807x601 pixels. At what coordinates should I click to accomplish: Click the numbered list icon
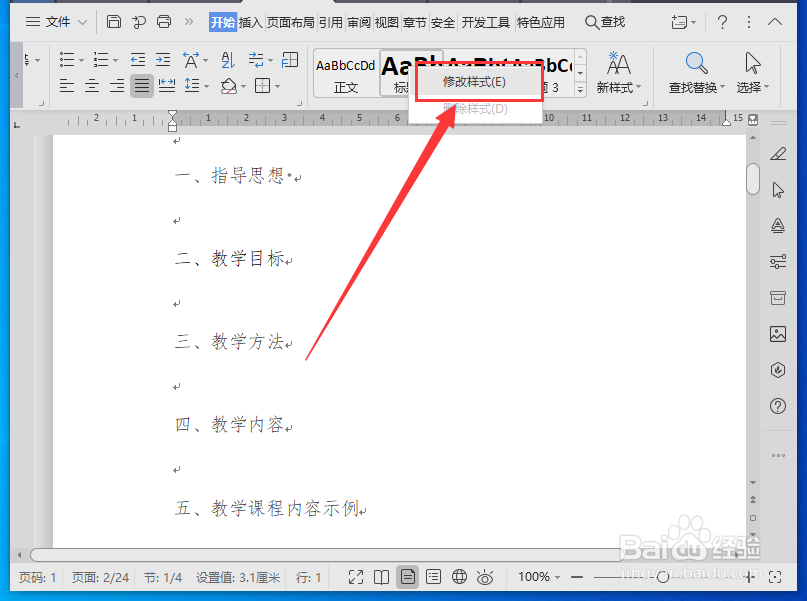pyautogui.click(x=101, y=60)
